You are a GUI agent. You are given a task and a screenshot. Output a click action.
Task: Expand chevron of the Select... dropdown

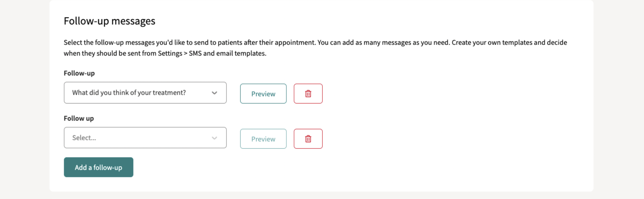point(214,138)
